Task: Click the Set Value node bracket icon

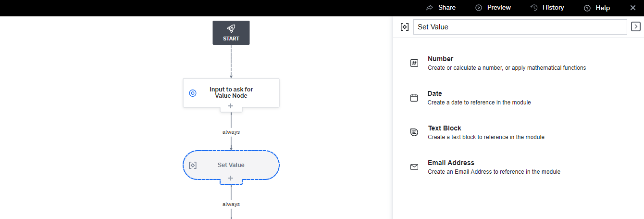Action: 193,165
